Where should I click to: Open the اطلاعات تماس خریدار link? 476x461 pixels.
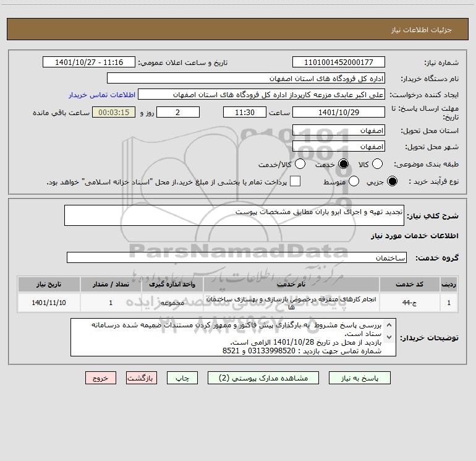102,95
